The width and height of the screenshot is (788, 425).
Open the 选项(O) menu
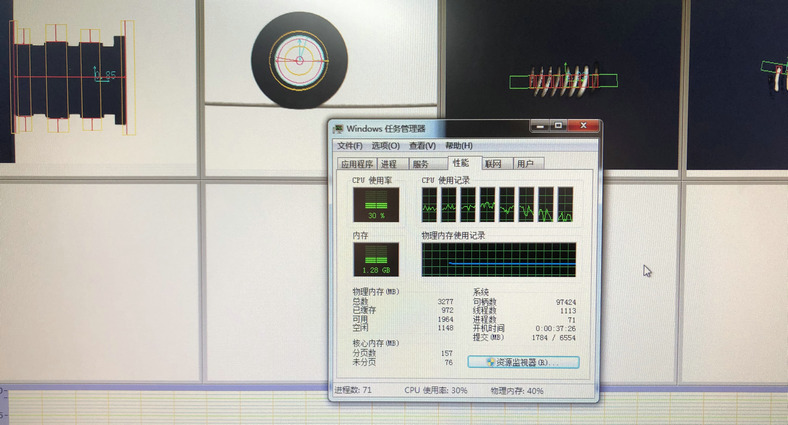[x=386, y=146]
